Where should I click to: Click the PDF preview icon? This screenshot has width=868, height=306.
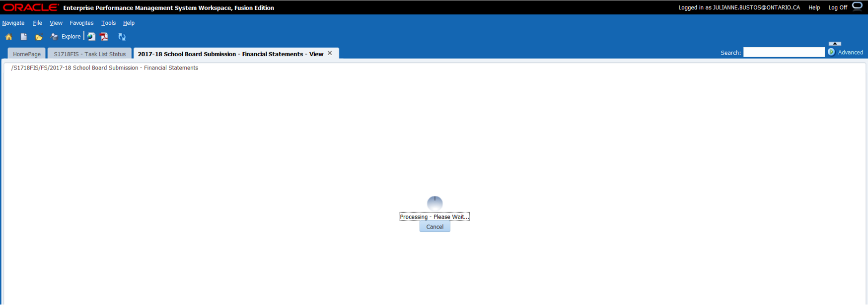click(104, 37)
